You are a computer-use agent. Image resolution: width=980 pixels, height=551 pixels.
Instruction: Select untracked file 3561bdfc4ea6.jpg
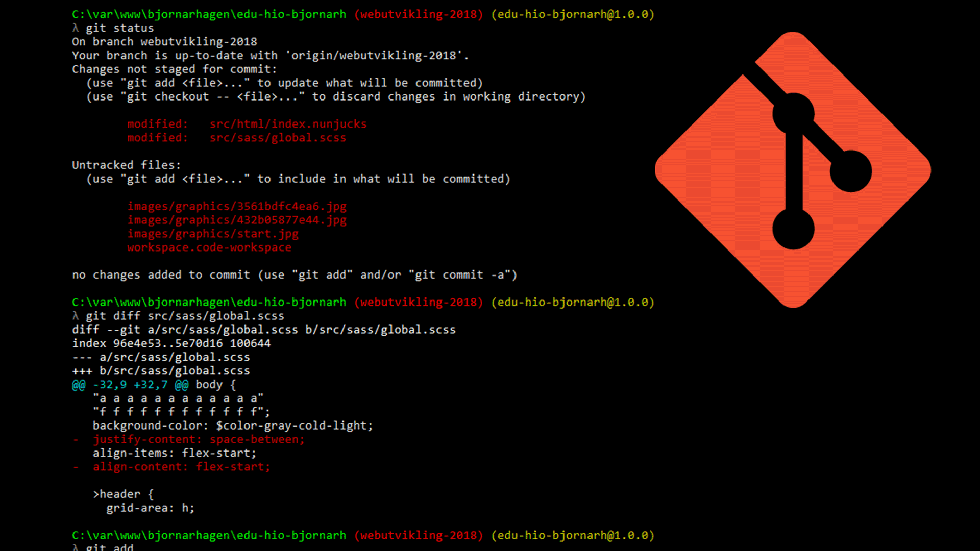pos(237,207)
